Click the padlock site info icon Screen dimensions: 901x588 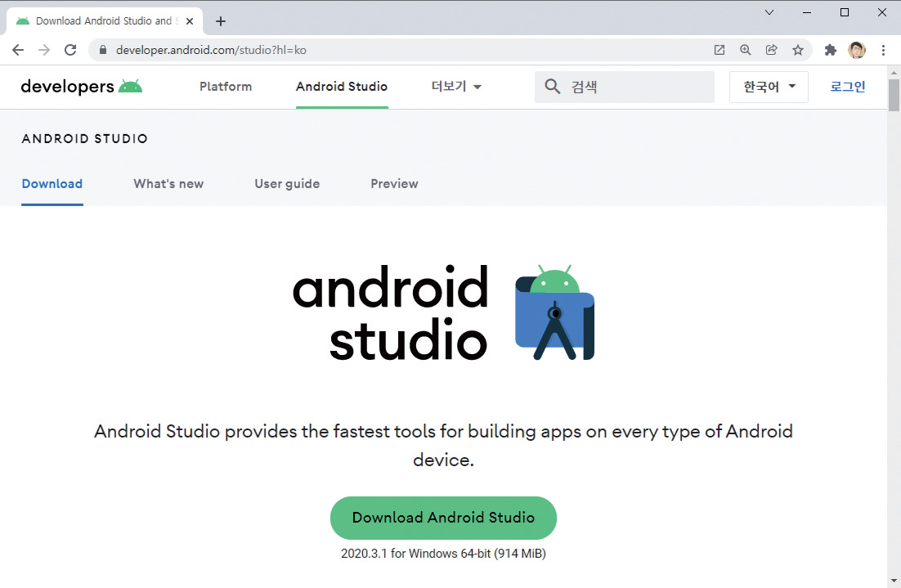click(103, 50)
